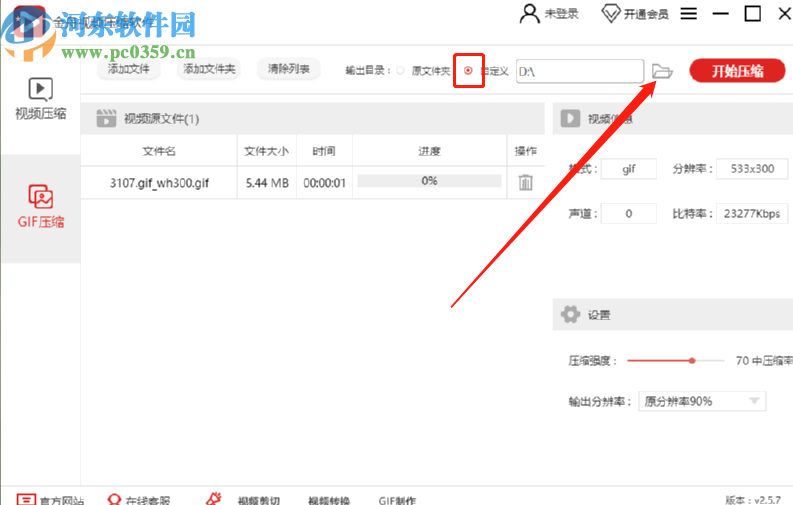Click the settings gear icon
Viewport: 793px width, 505px height.
click(570, 314)
